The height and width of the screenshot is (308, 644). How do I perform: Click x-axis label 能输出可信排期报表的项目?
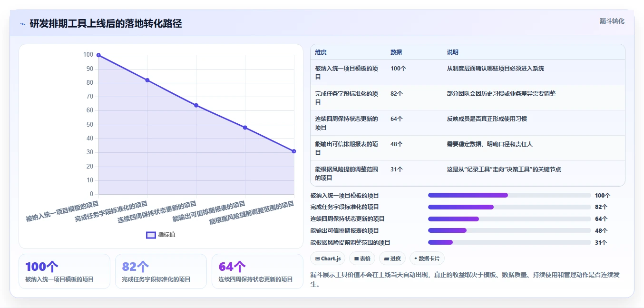click(209, 212)
